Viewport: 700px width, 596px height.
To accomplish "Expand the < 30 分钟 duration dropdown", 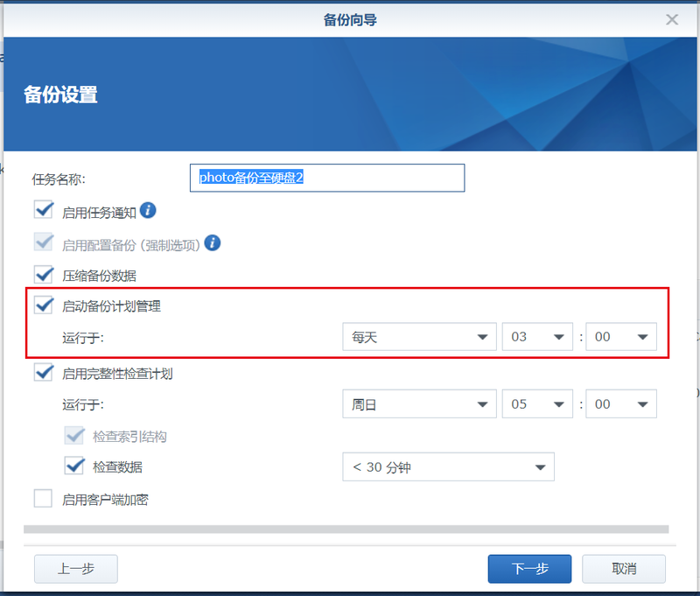I will (x=448, y=467).
